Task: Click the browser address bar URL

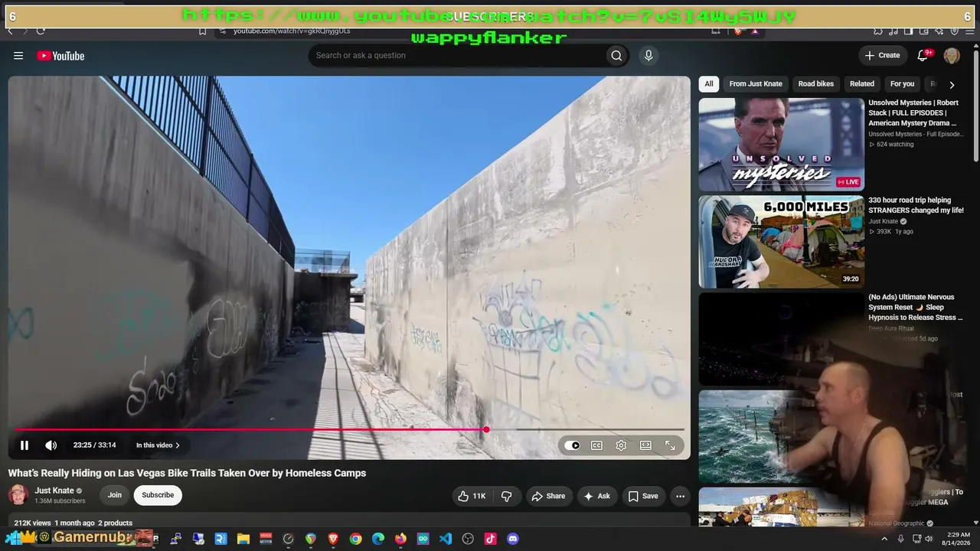Action: click(x=292, y=31)
